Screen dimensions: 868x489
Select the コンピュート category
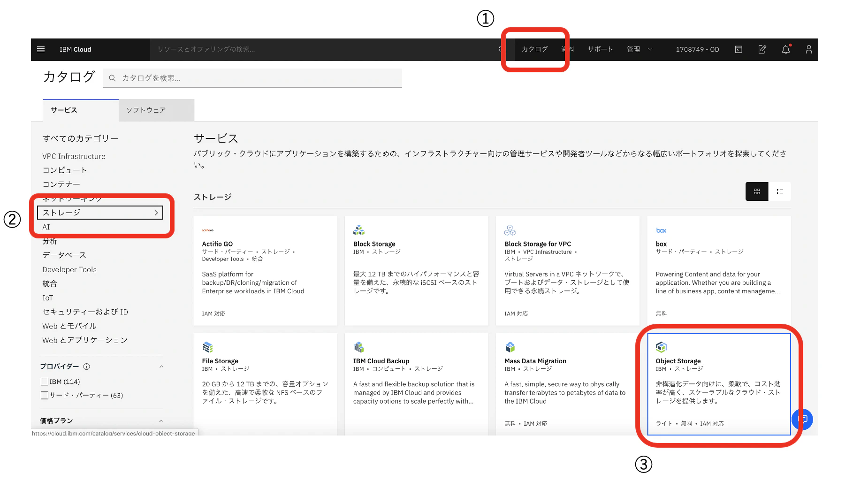pyautogui.click(x=65, y=170)
